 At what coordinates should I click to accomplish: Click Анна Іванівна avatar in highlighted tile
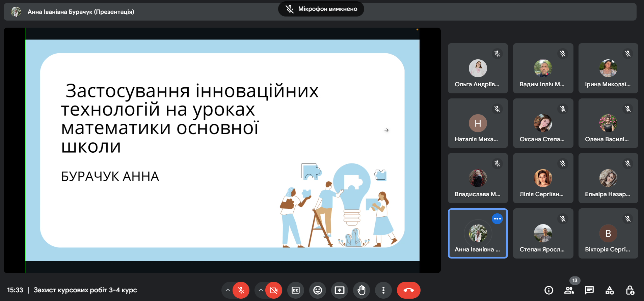pyautogui.click(x=478, y=233)
